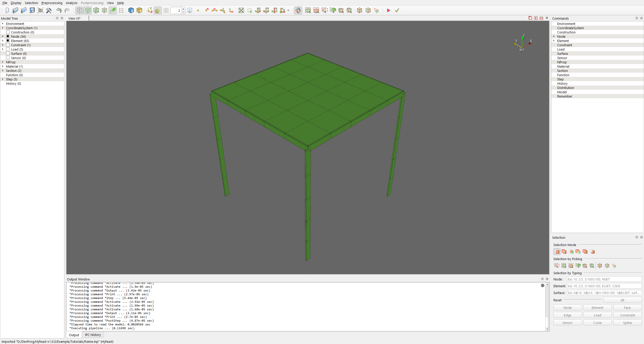This screenshot has width=644, height=344.
Task: Click the fit view to window icon
Action: coord(241,10)
